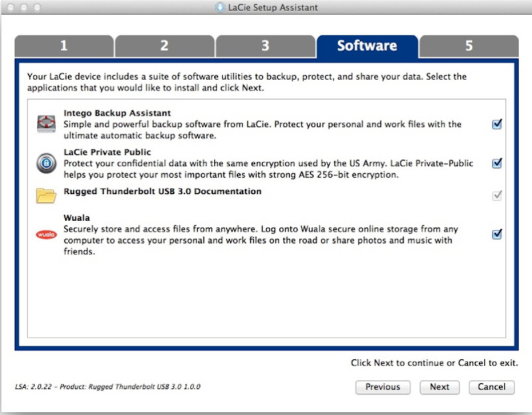Image resolution: width=532 pixels, height=415 pixels.
Task: Switch to step 5 tab
Action: (469, 46)
